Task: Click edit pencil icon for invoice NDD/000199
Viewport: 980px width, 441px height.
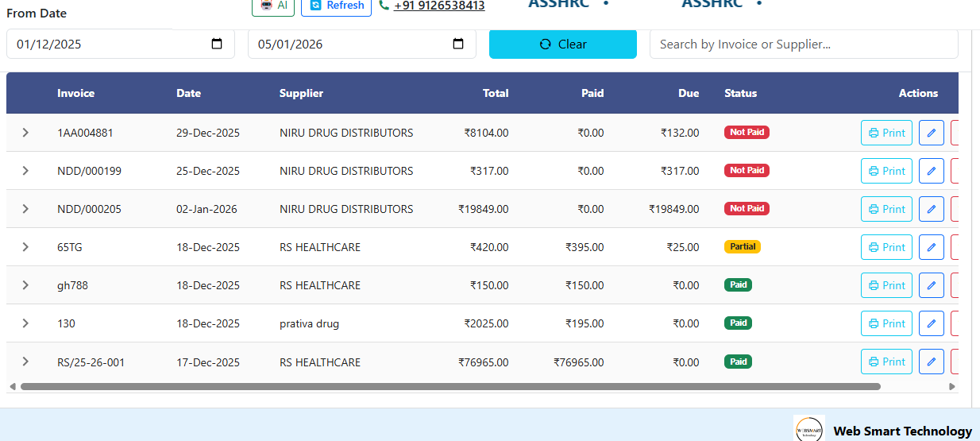Action: point(931,171)
